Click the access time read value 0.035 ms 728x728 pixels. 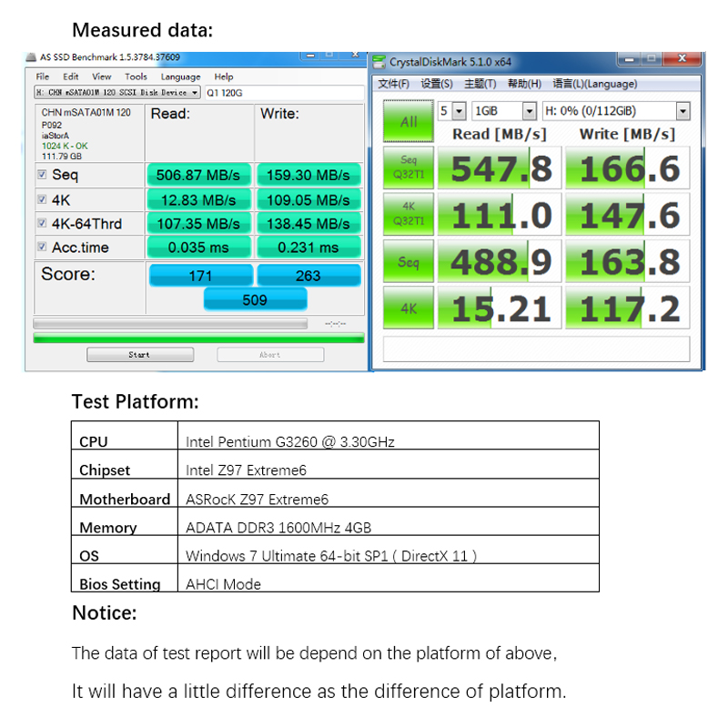point(198,248)
